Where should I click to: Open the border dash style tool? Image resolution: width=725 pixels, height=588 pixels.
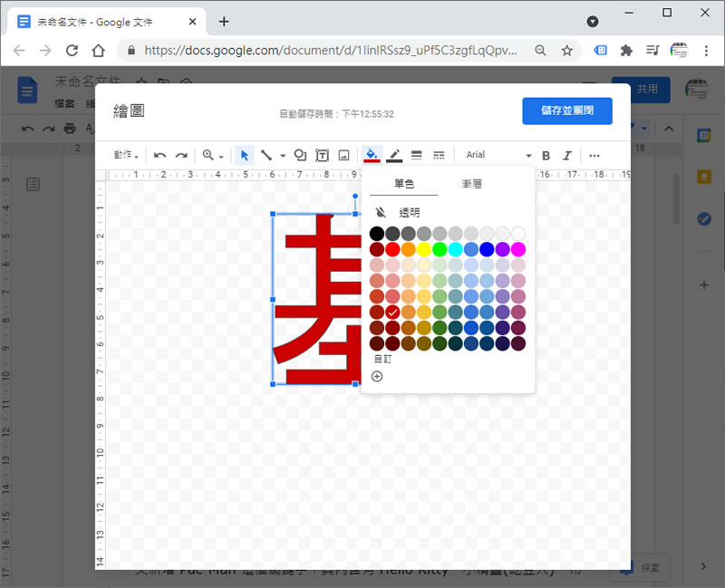pyautogui.click(x=439, y=155)
